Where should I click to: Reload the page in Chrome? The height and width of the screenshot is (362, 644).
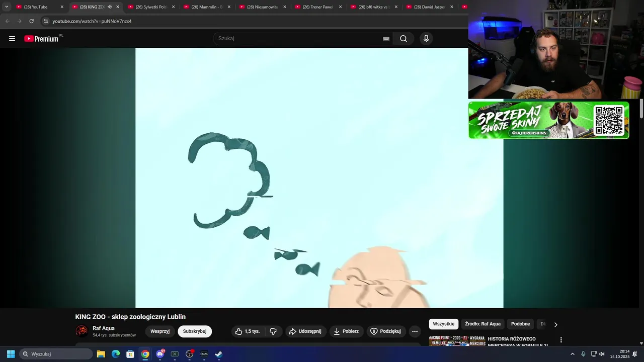click(x=31, y=21)
